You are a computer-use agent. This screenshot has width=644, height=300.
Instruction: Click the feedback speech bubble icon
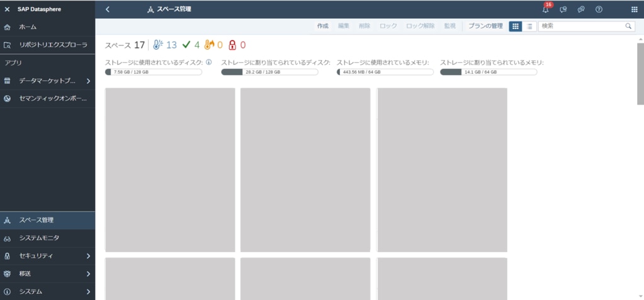tap(563, 9)
